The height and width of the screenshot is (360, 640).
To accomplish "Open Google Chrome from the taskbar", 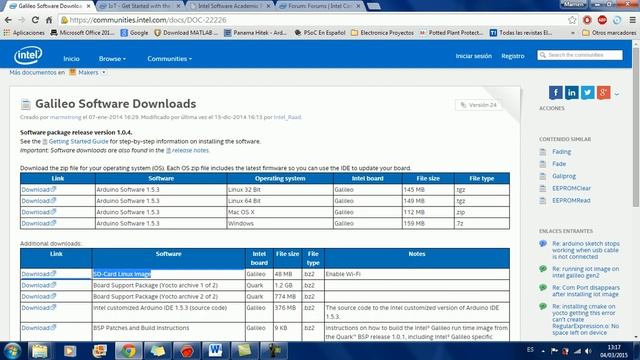I will click(x=128, y=351).
